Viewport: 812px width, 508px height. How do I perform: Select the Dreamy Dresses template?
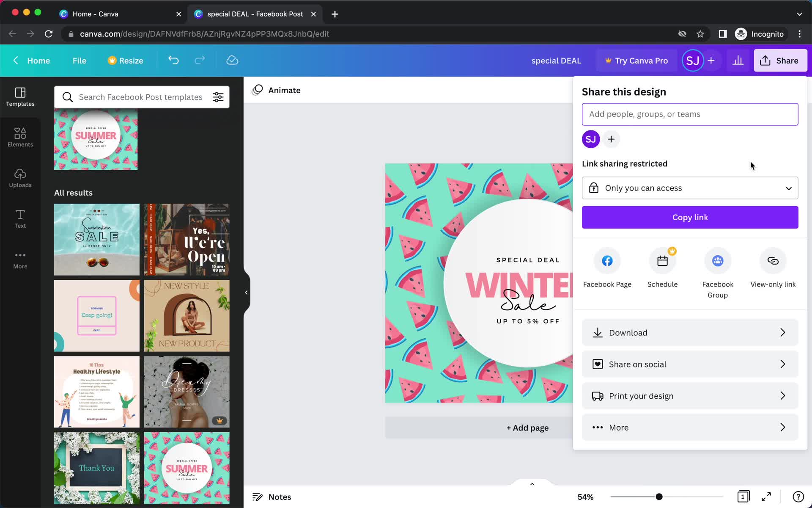pyautogui.click(x=187, y=392)
